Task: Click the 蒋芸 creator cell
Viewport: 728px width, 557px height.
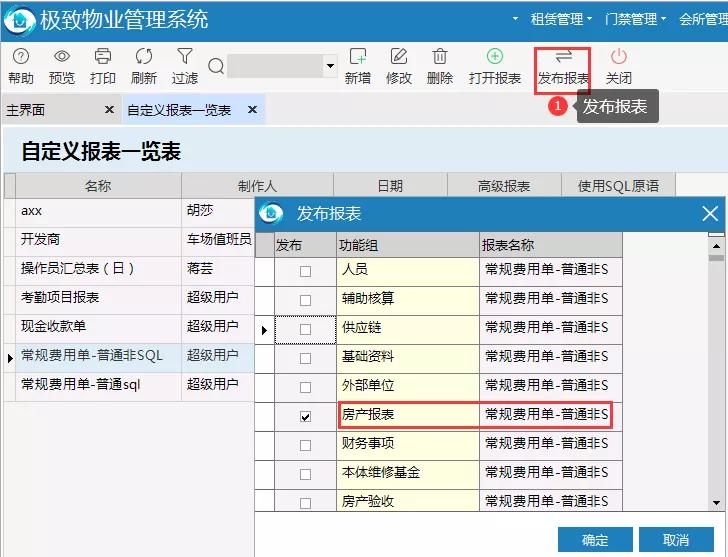Action: click(x=217, y=269)
